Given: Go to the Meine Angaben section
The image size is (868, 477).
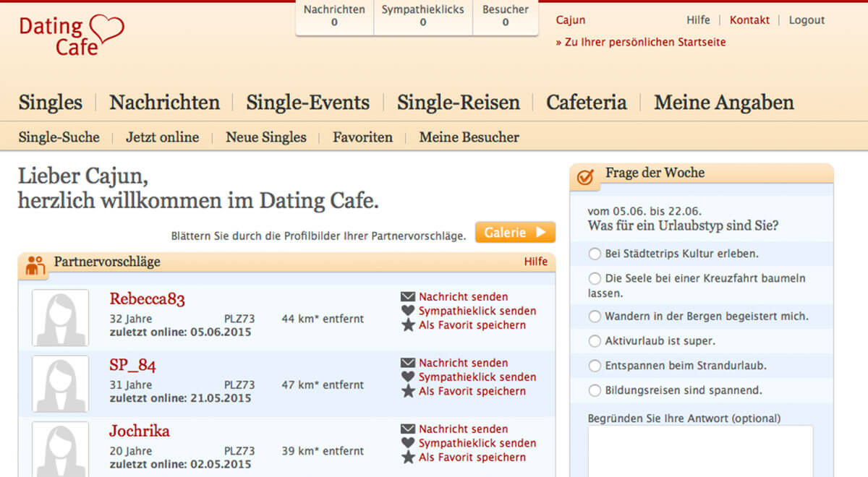Looking at the screenshot, I should coord(723,103).
